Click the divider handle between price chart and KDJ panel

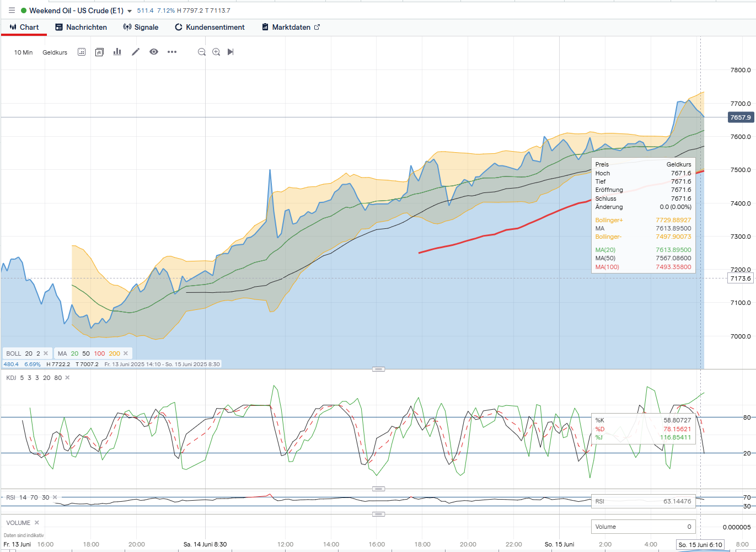point(378,369)
